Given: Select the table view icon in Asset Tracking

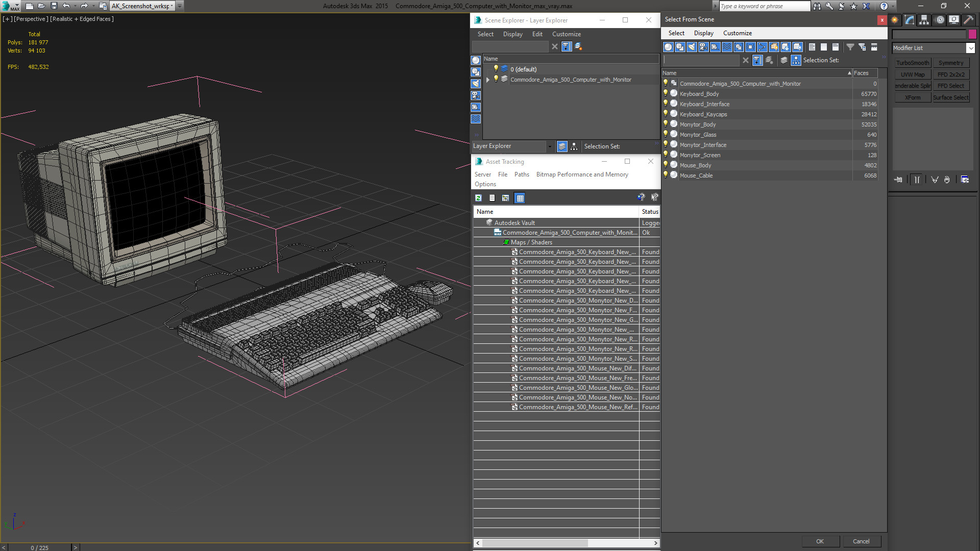Looking at the screenshot, I should [x=520, y=198].
